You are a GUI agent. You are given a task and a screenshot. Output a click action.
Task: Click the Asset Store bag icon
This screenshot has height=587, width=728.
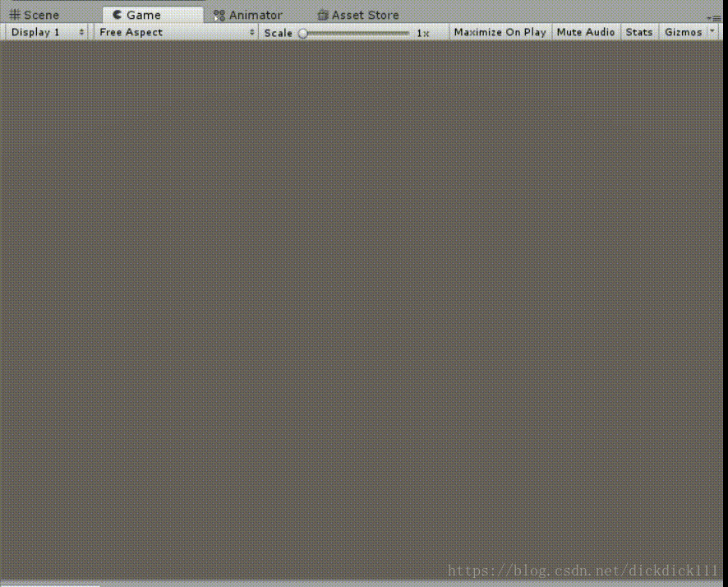(323, 16)
